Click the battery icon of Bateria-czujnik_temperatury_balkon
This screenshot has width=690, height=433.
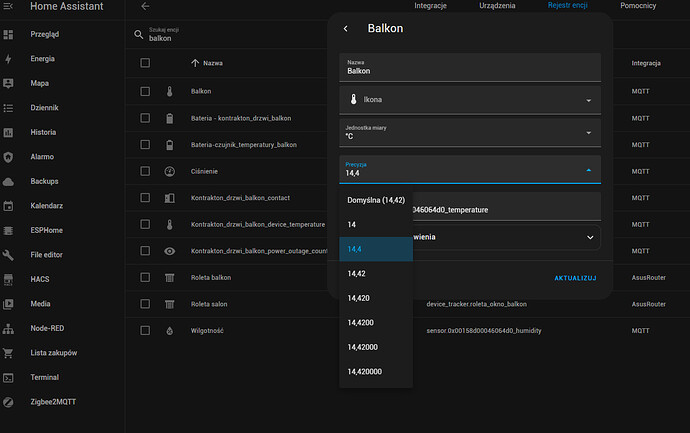point(169,145)
